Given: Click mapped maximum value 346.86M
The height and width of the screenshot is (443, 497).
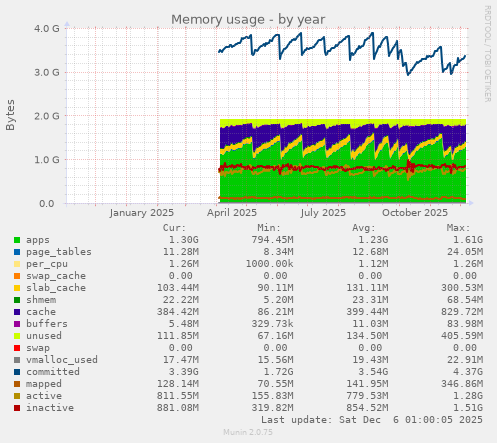Looking at the screenshot, I should click(462, 384).
